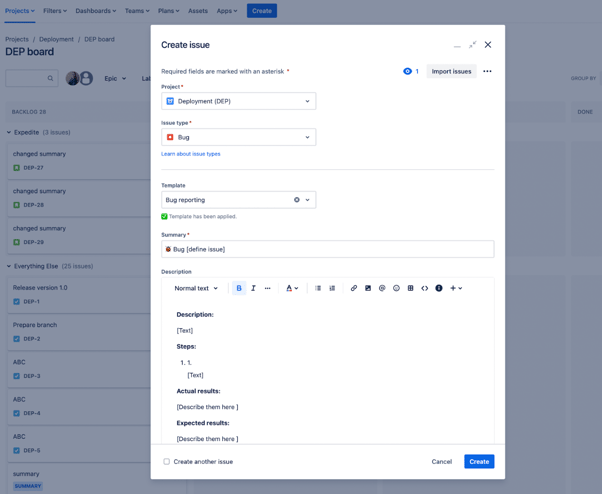Enable Create another issue checkbox
This screenshot has height=494, width=602.
[x=167, y=462]
